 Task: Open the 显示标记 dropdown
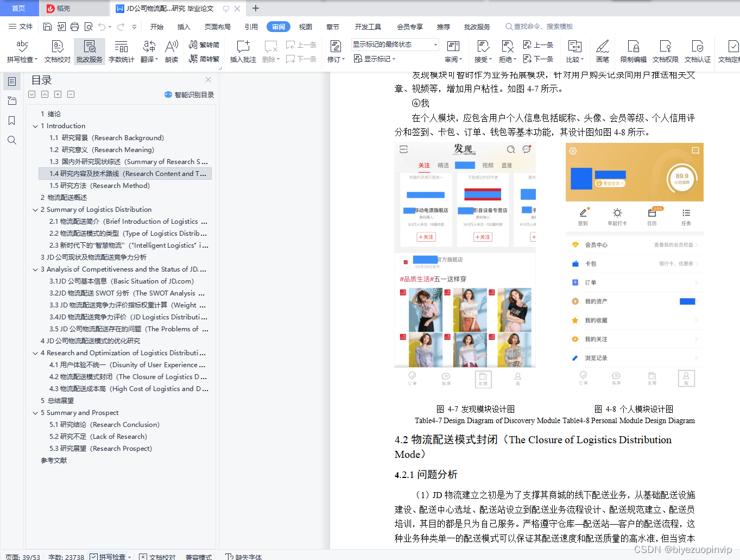click(375, 59)
